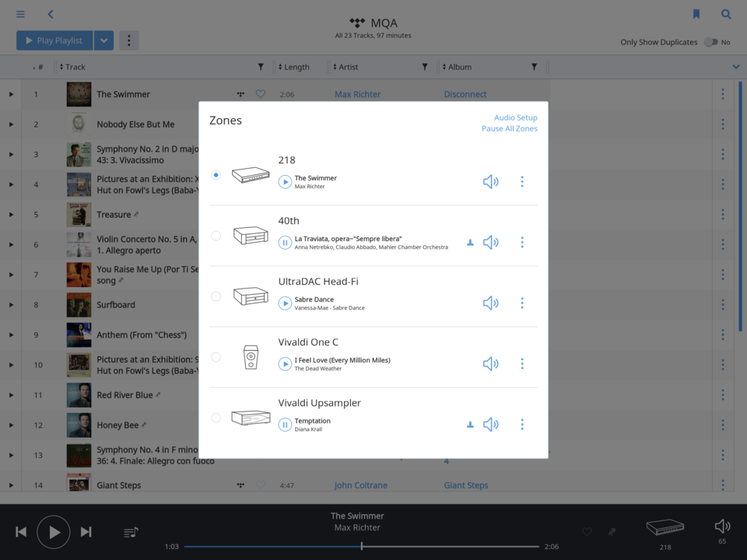Sort by the Track column header
The image size is (747, 560).
point(72,67)
